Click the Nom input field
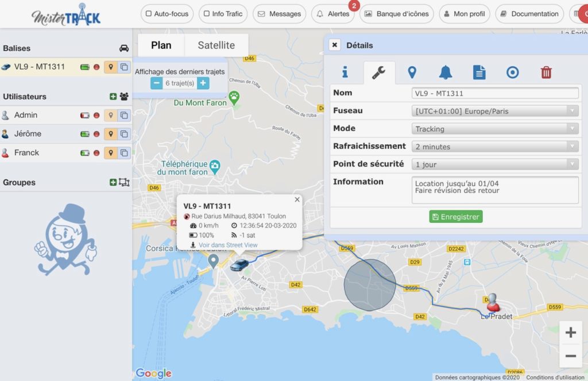Viewport: 588px width, 381px height. pos(495,93)
